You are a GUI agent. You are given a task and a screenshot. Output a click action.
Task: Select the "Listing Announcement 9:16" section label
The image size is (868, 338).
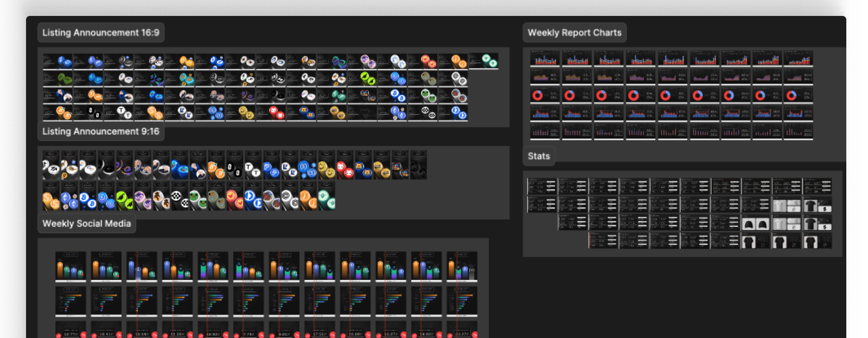pyautogui.click(x=101, y=131)
